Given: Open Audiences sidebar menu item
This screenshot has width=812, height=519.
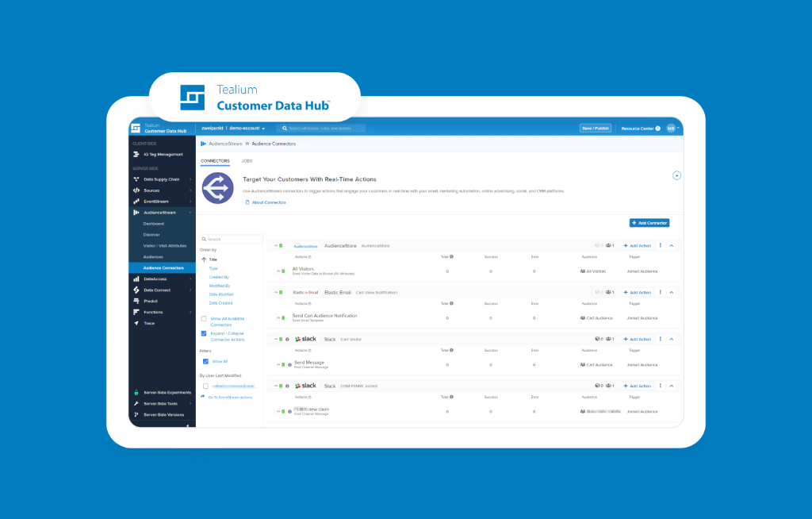Looking at the screenshot, I should (153, 256).
